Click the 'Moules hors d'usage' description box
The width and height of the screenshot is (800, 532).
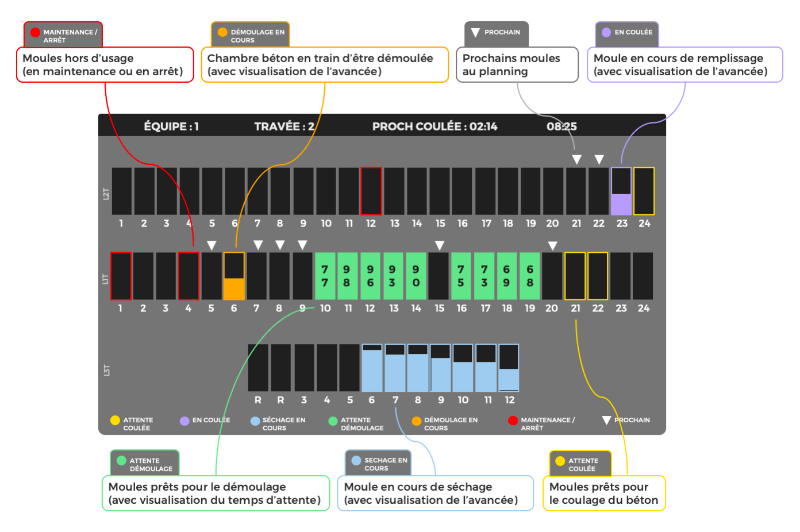tap(105, 65)
